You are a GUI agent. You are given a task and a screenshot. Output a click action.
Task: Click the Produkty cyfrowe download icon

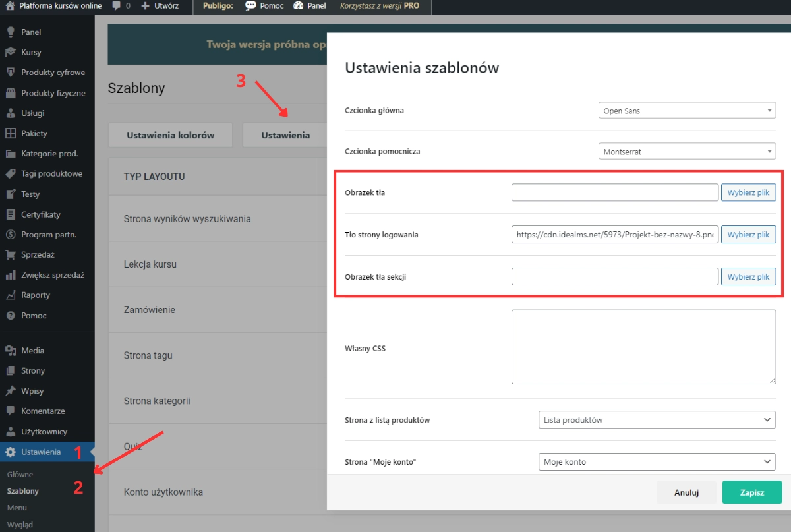[x=10, y=73]
